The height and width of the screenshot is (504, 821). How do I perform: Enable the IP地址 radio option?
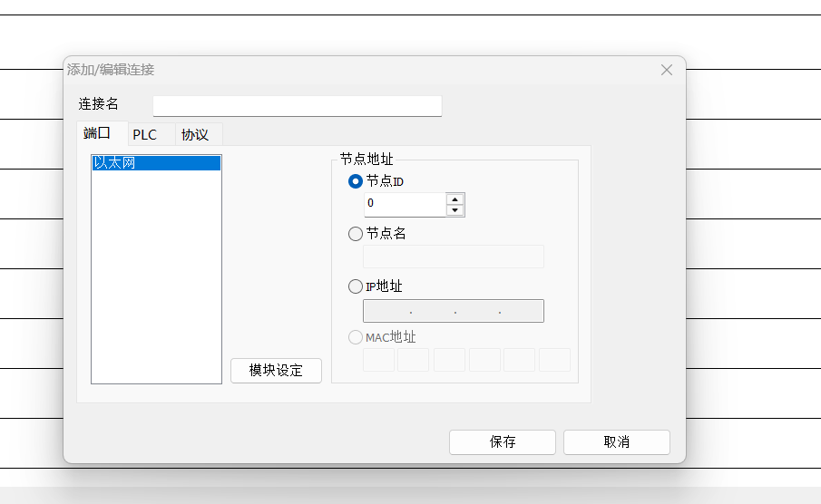pyautogui.click(x=356, y=286)
